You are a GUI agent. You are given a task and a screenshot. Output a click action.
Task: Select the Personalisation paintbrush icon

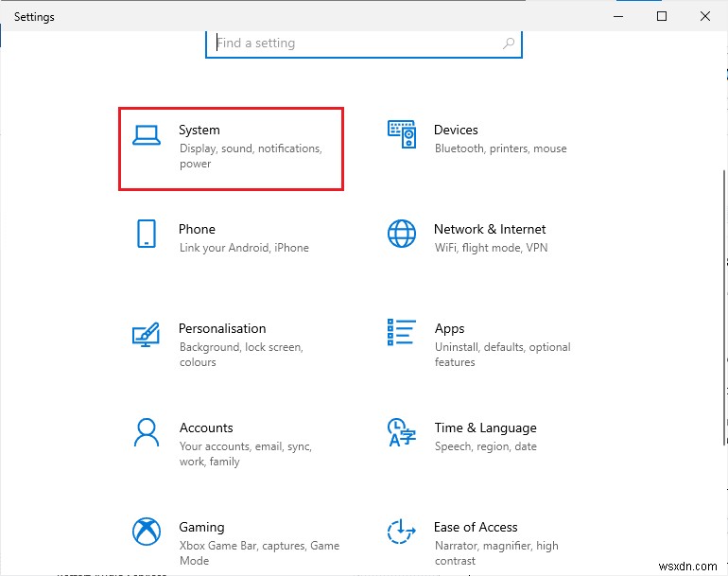tap(147, 334)
